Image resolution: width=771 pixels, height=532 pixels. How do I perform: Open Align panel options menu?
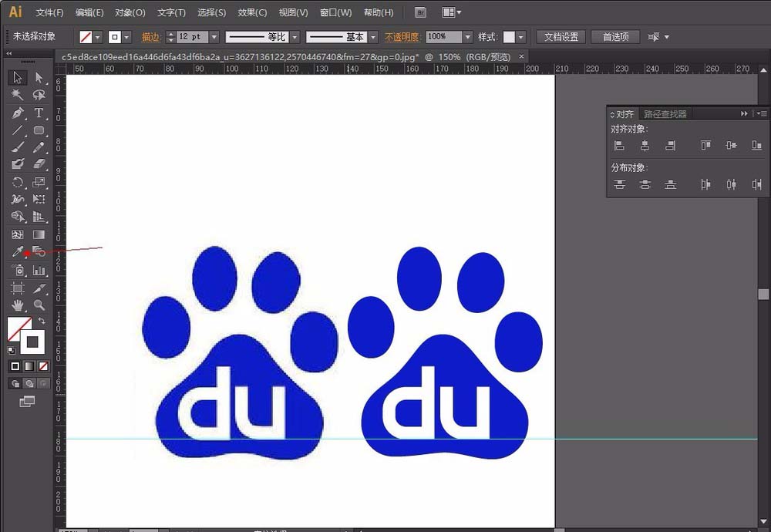pyautogui.click(x=763, y=113)
